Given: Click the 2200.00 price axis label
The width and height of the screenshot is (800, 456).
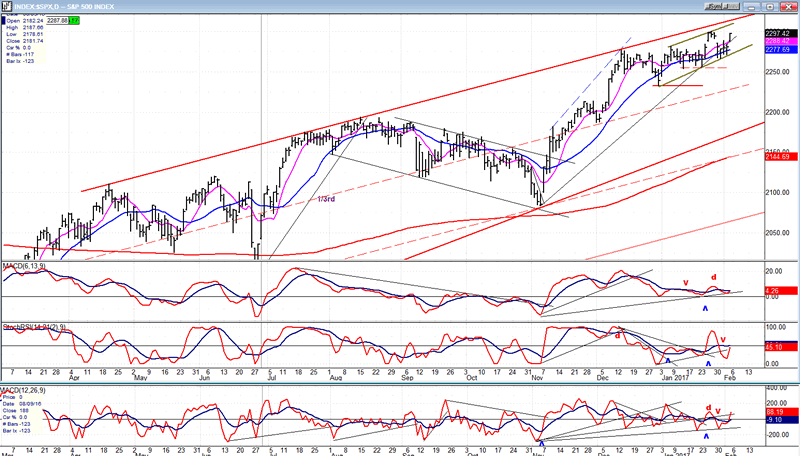Looking at the screenshot, I should pos(777,112).
